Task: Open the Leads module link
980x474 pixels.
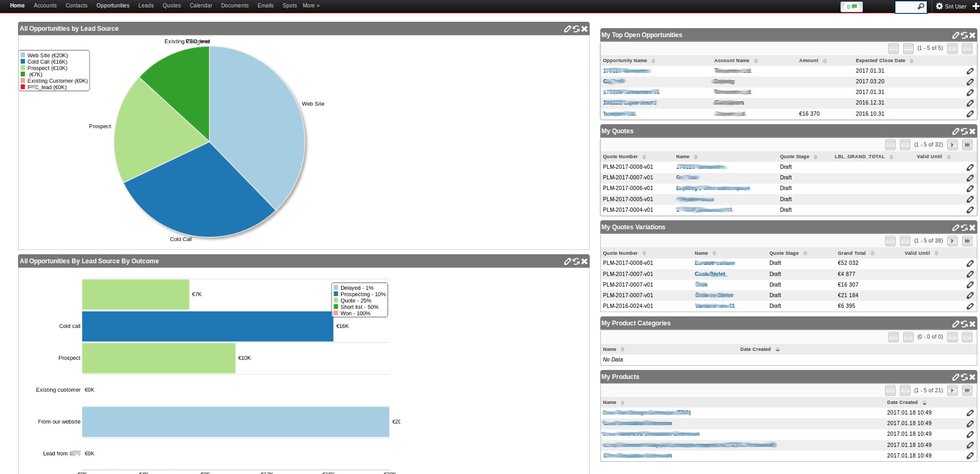Action: pyautogui.click(x=146, y=6)
